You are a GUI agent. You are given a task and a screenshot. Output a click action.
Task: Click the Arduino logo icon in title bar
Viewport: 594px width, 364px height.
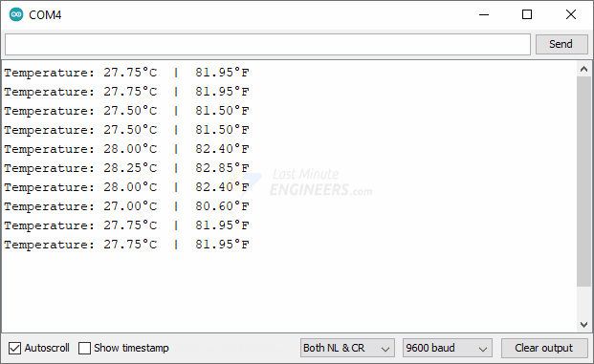point(16,14)
